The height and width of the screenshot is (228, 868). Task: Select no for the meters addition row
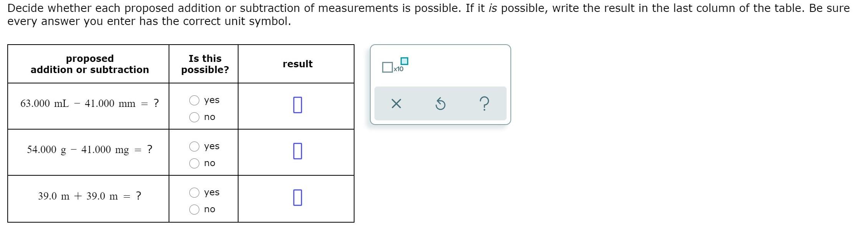(x=194, y=209)
